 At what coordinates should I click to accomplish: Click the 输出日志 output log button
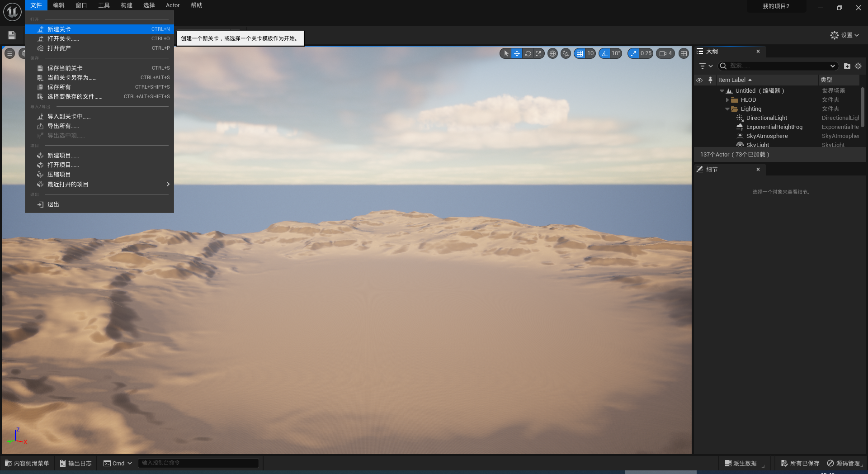pos(75,463)
